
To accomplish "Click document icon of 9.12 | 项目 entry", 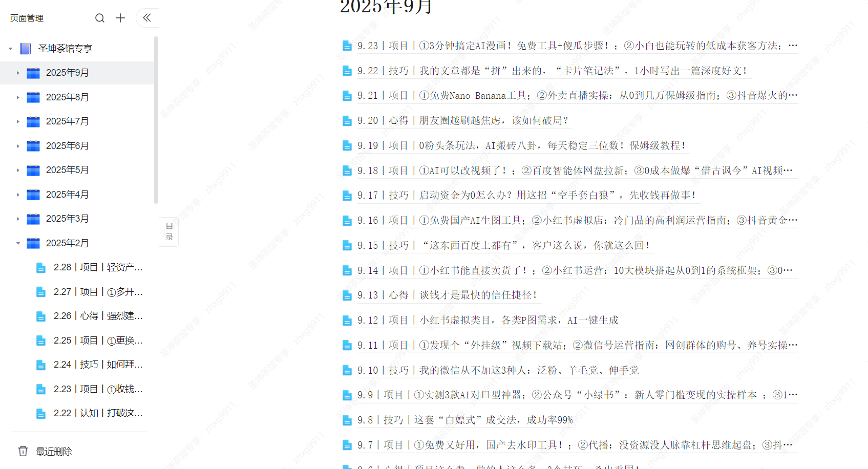I will pos(347,321).
